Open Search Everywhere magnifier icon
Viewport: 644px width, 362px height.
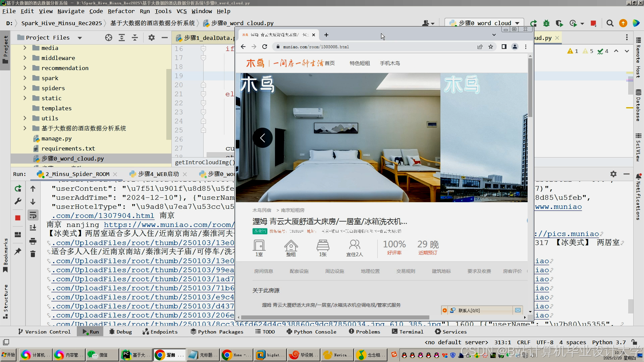click(610, 23)
